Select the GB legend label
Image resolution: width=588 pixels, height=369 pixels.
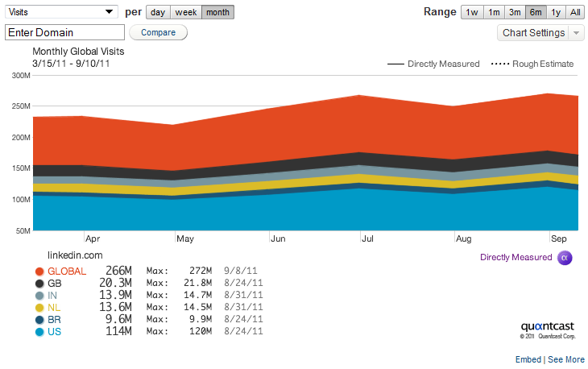click(x=55, y=284)
